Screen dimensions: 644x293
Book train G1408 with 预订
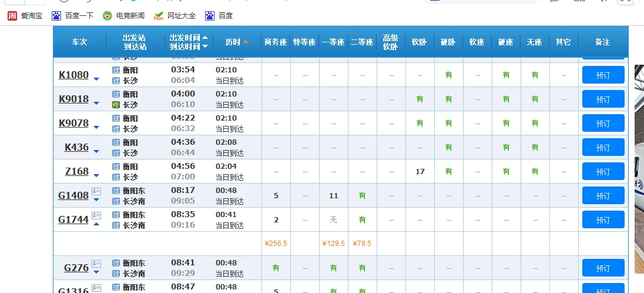click(603, 195)
